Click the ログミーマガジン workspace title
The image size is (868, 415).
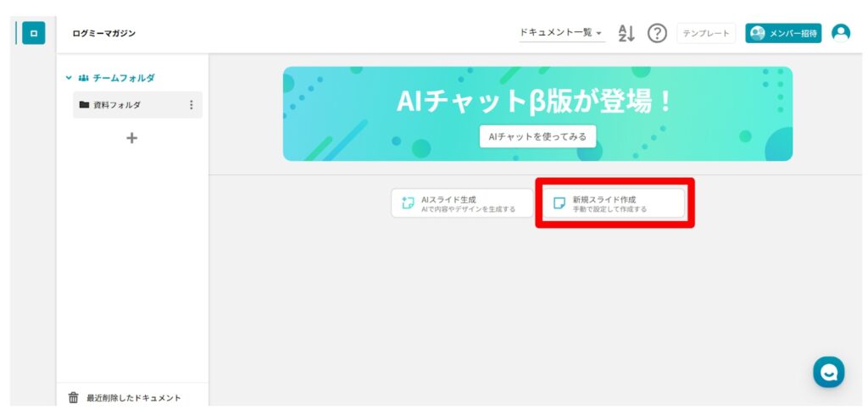coord(104,33)
